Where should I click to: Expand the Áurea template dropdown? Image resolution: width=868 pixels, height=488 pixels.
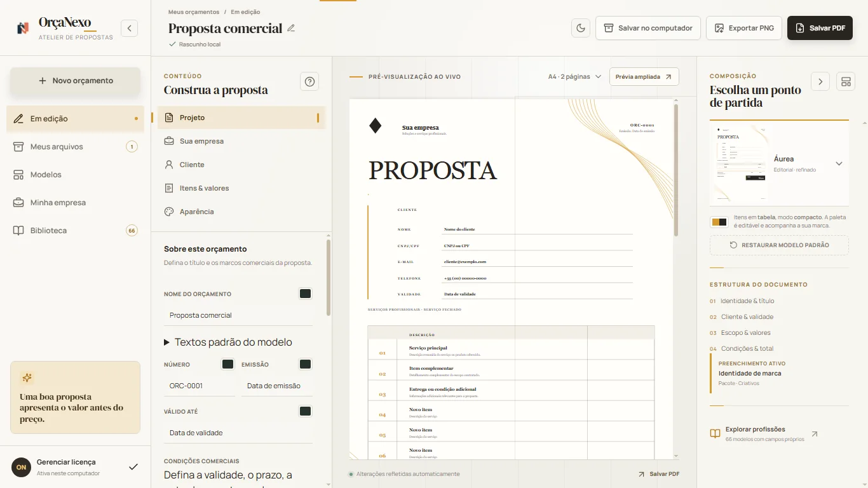click(839, 163)
